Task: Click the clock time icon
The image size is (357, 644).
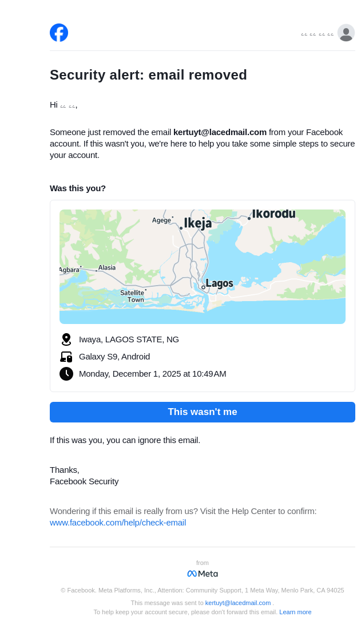Action: click(x=66, y=374)
